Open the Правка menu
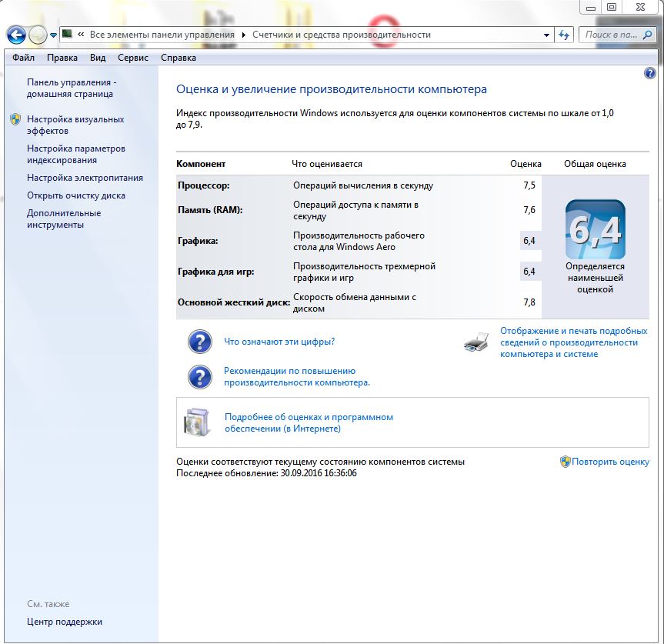 62,58
